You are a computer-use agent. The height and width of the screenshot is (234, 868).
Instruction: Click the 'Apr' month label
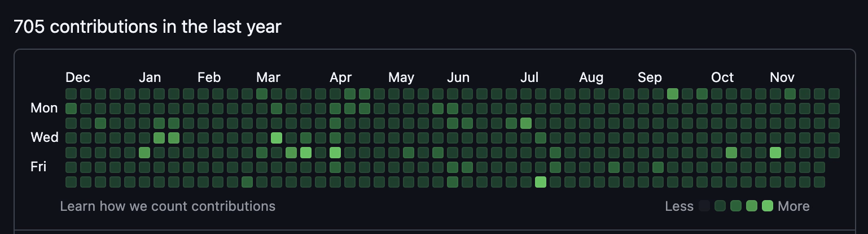point(341,77)
